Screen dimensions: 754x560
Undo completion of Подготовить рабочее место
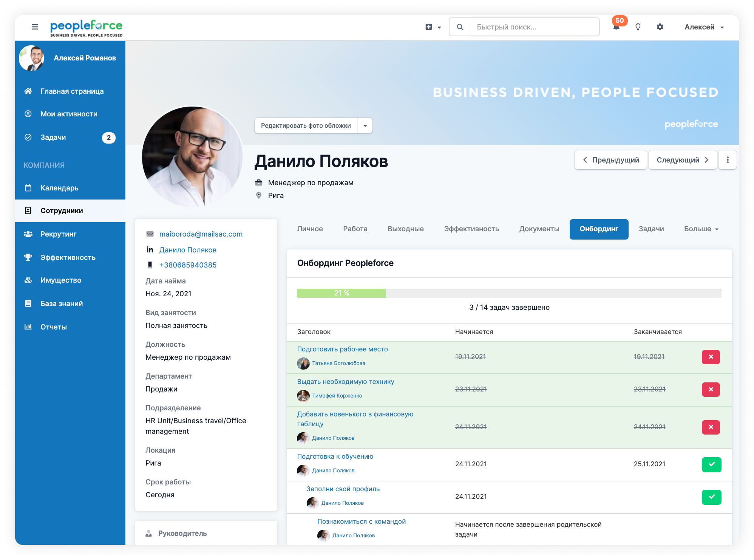(711, 357)
